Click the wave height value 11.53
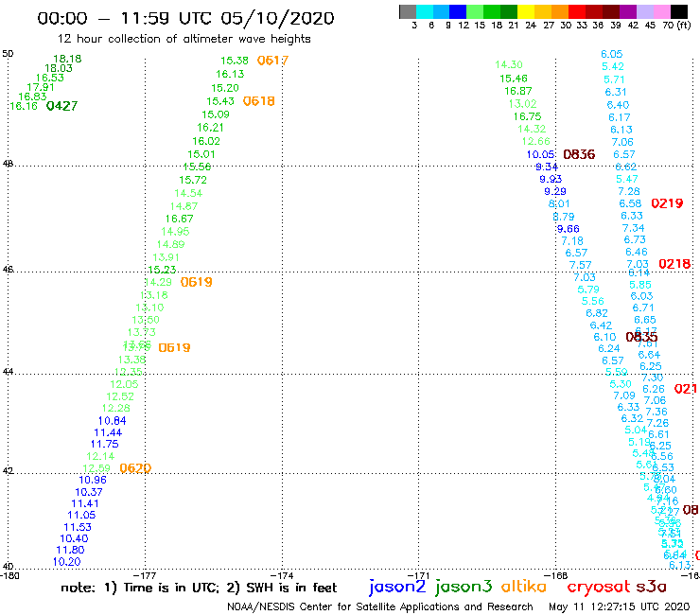700x615 pixels. click(78, 527)
